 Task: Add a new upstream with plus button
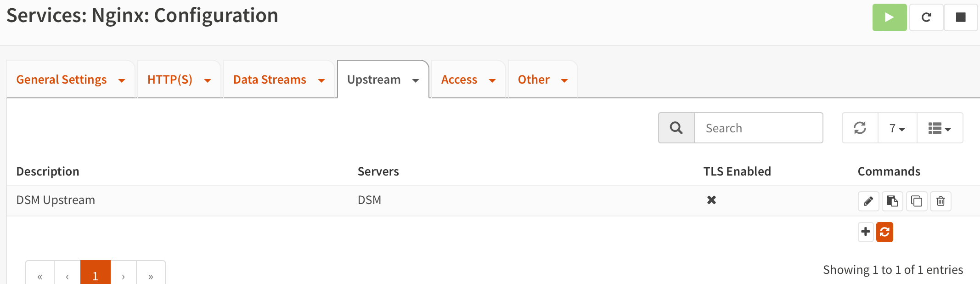866,232
